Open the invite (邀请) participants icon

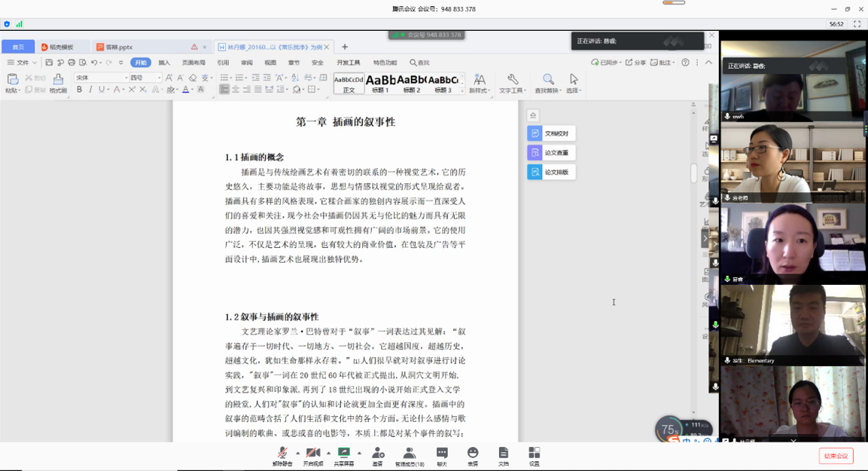click(377, 457)
